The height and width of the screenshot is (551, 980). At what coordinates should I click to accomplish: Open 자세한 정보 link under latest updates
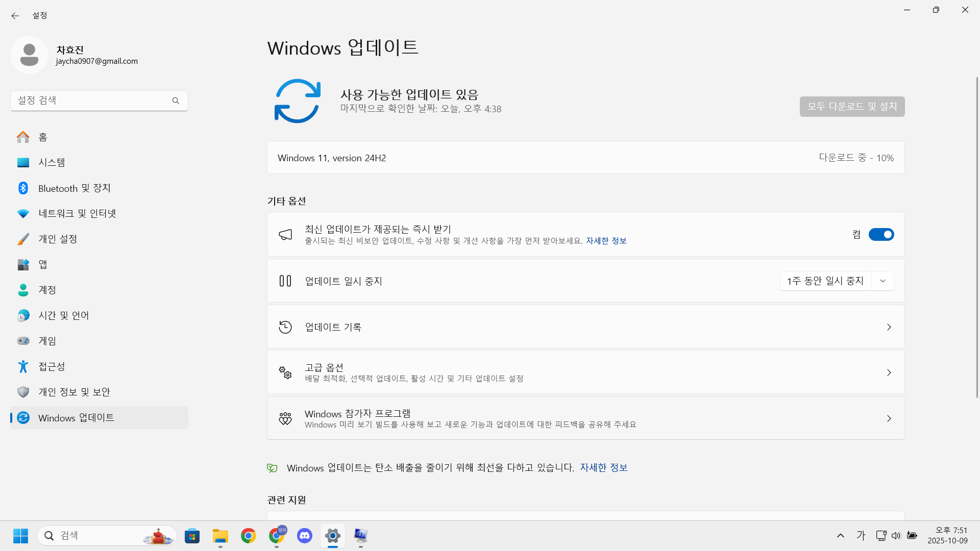coord(606,241)
